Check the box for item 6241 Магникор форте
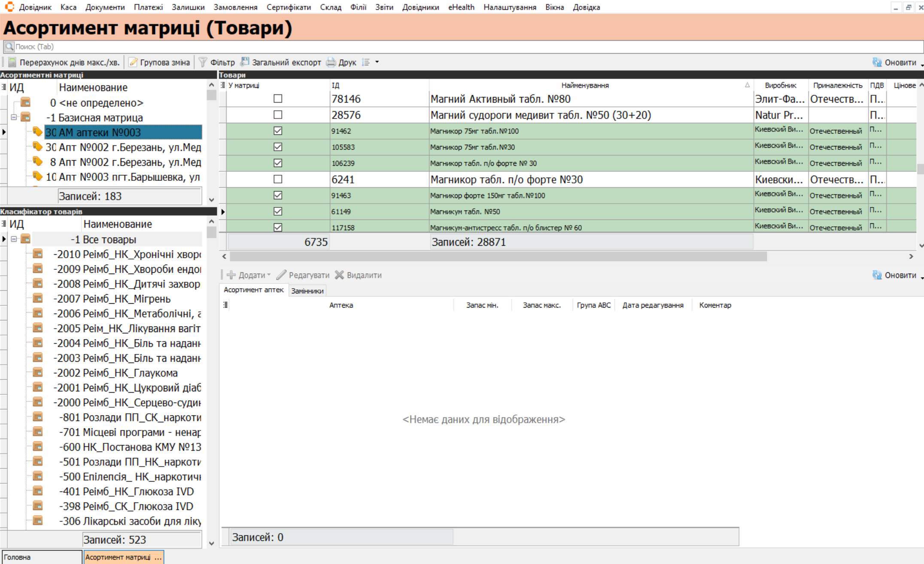 click(278, 179)
